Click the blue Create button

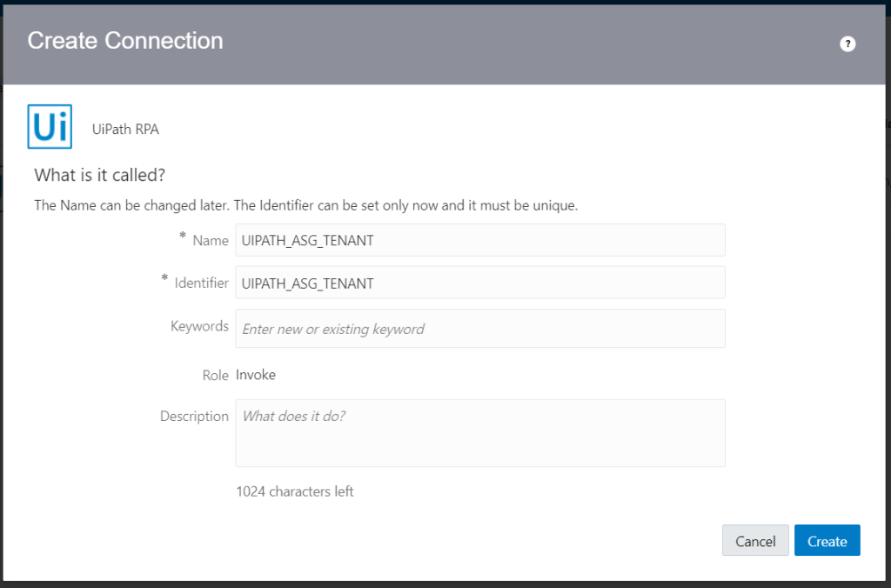[827, 541]
